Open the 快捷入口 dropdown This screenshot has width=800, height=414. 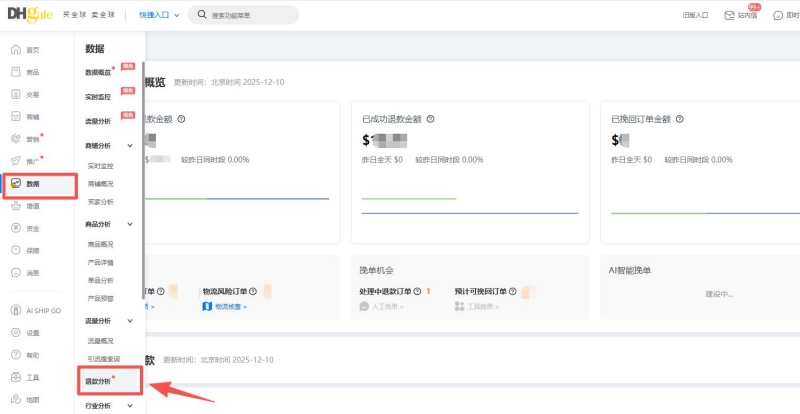tap(159, 15)
